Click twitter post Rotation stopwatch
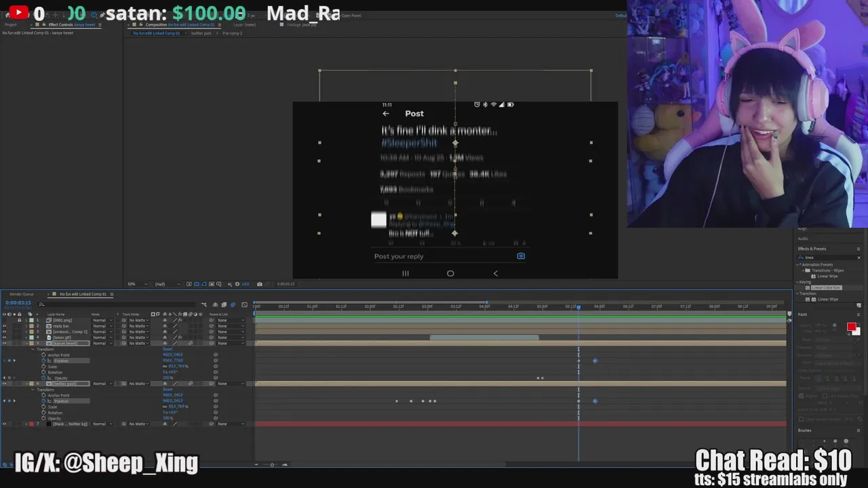Screen dimensions: 868x488 (x=44, y=412)
